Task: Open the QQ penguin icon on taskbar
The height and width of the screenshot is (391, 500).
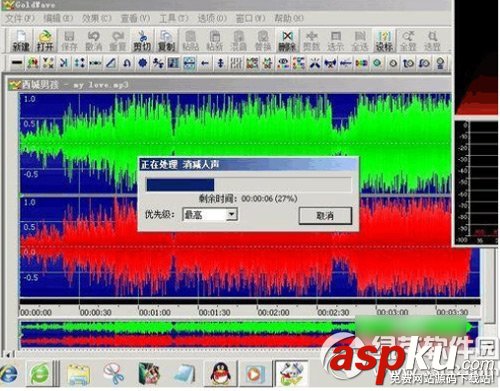Action: [220, 373]
